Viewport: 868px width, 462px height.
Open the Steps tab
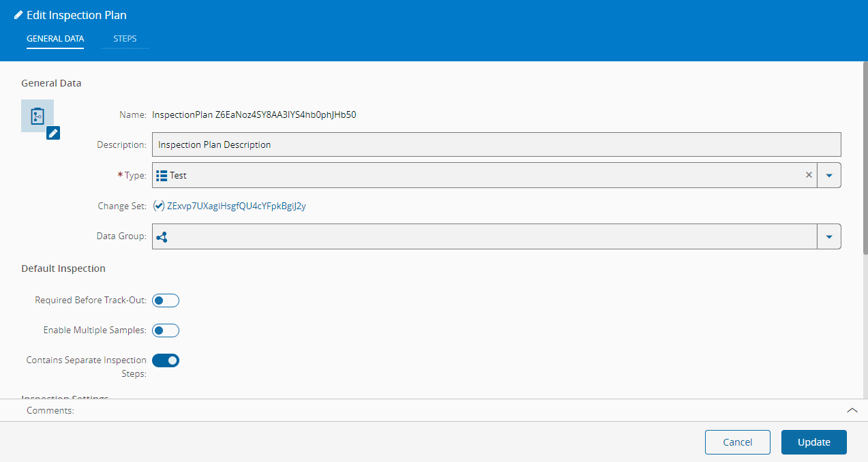pos(125,39)
